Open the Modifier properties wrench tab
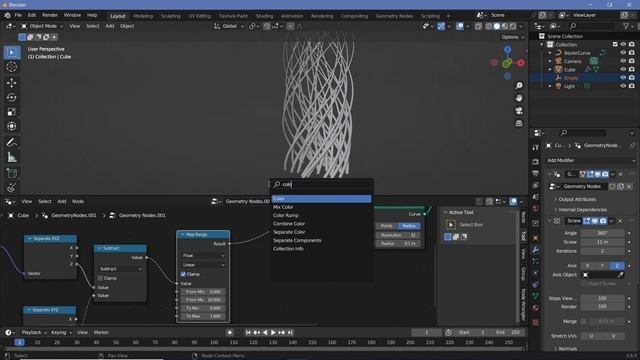The image size is (640, 360). coord(536,249)
